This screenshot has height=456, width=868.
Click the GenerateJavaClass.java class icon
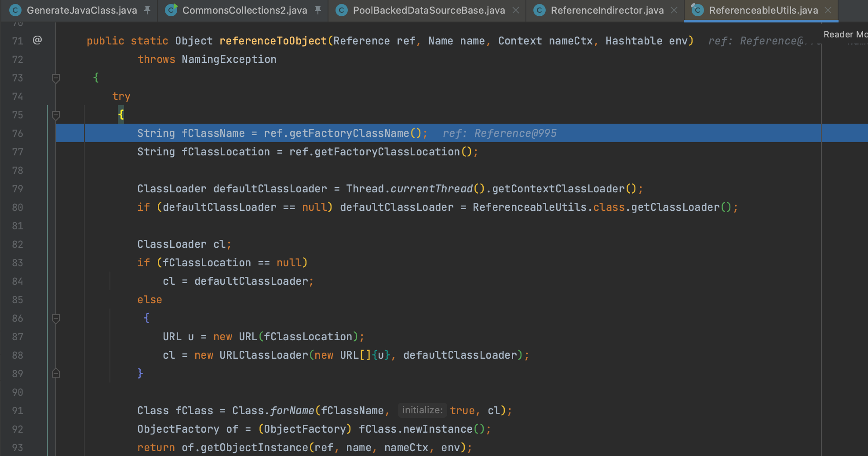[x=15, y=10]
